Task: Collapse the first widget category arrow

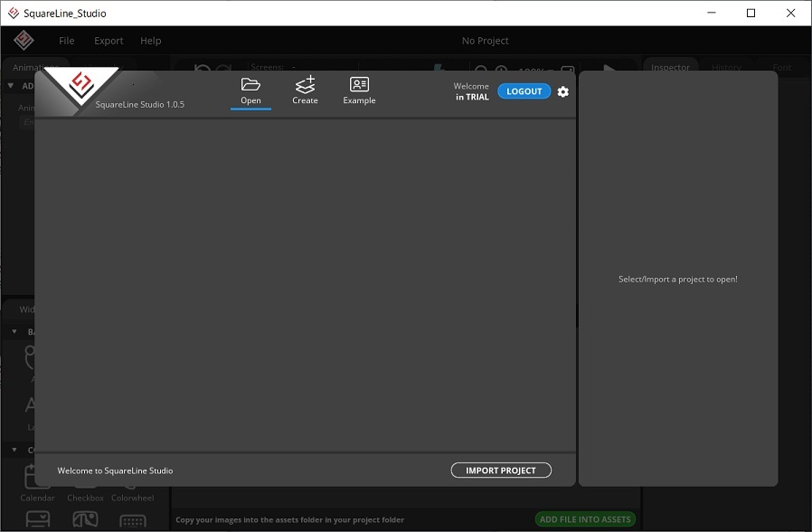Action: [x=14, y=332]
